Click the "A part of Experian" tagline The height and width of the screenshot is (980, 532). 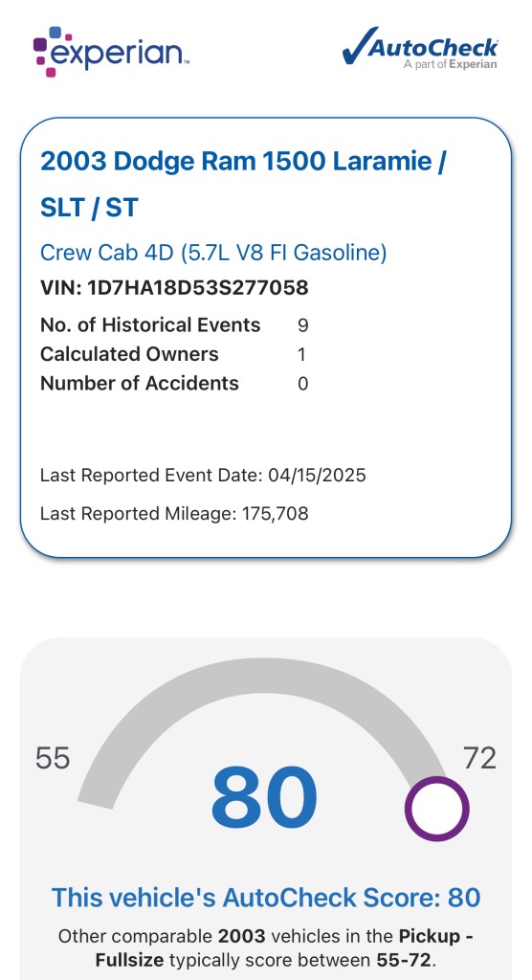(x=450, y=64)
